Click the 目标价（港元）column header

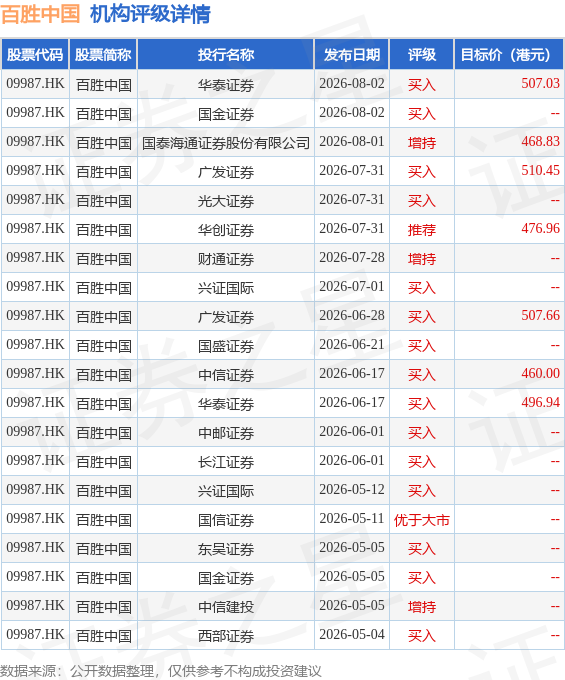pos(509,54)
